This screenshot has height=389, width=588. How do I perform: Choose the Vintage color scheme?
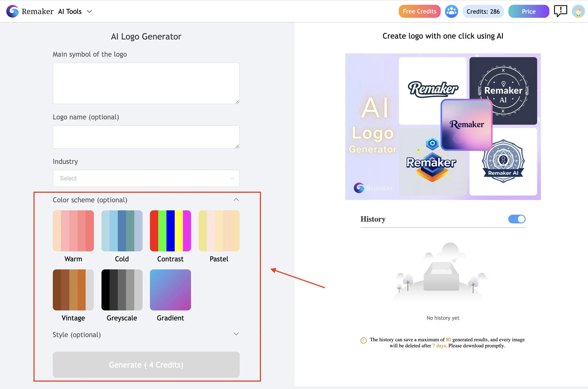point(73,290)
